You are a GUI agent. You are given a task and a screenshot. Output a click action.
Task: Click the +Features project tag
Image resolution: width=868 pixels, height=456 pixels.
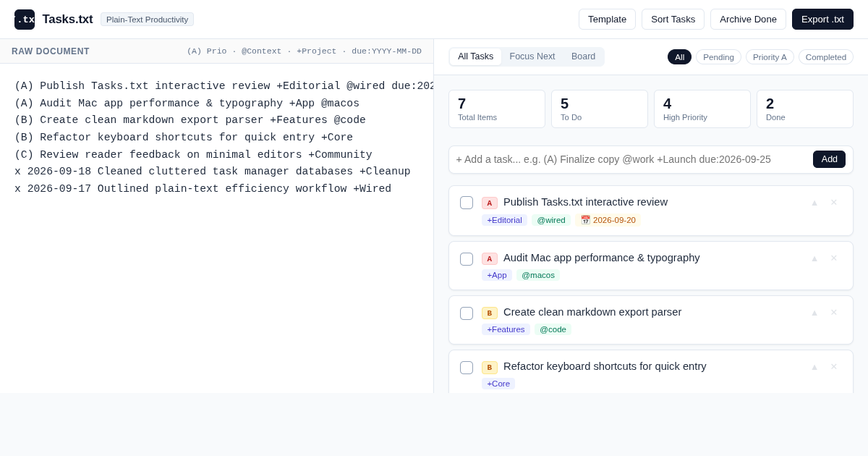[506, 329]
